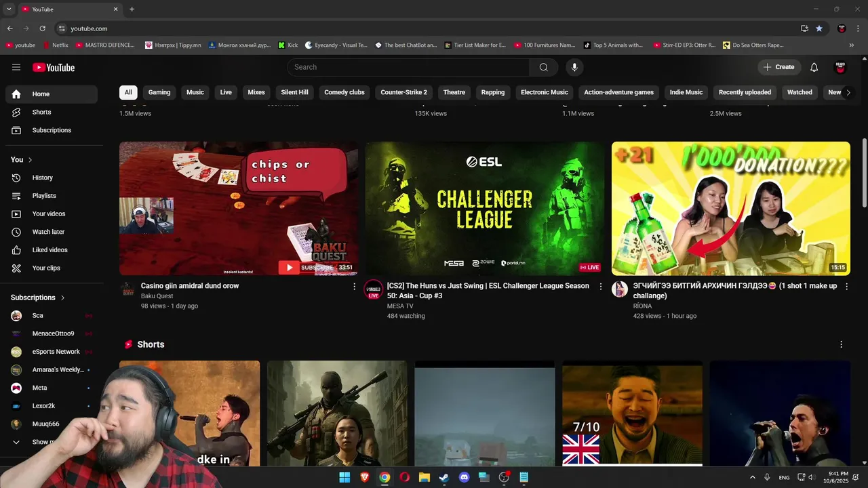
Task: Open History in the sidebar
Action: [x=52, y=178]
